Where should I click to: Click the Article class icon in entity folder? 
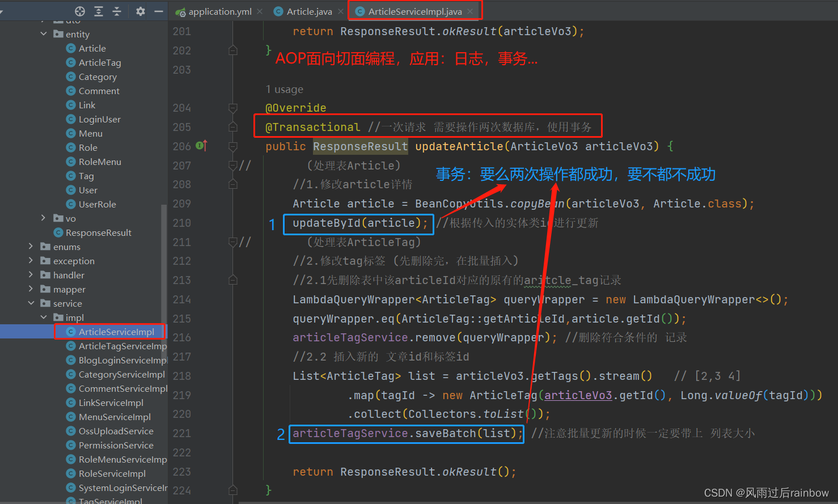pyautogui.click(x=71, y=48)
